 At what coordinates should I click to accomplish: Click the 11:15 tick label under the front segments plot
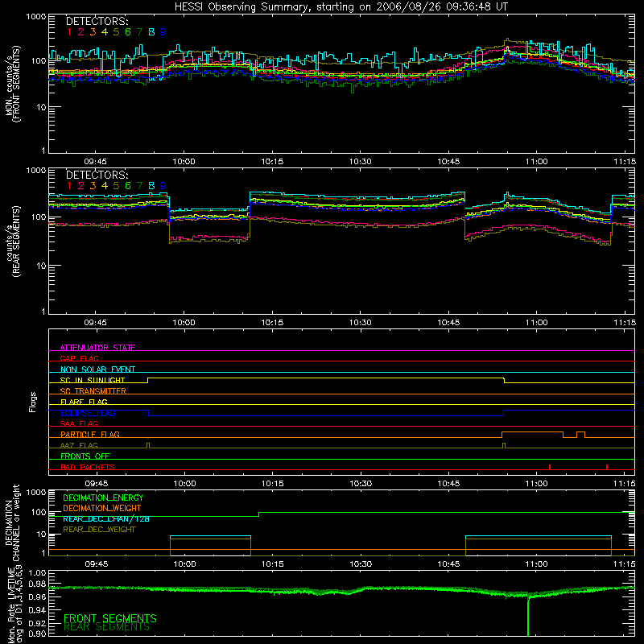(x=625, y=162)
